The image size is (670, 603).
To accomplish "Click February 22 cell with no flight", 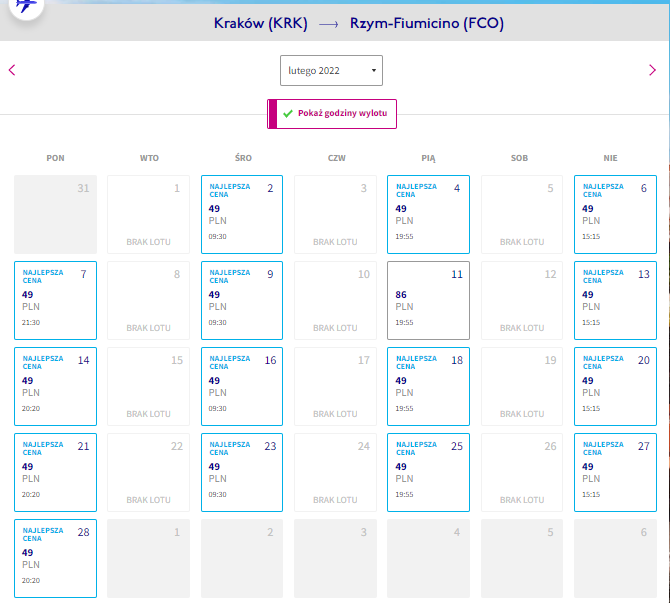I will (x=148, y=472).
